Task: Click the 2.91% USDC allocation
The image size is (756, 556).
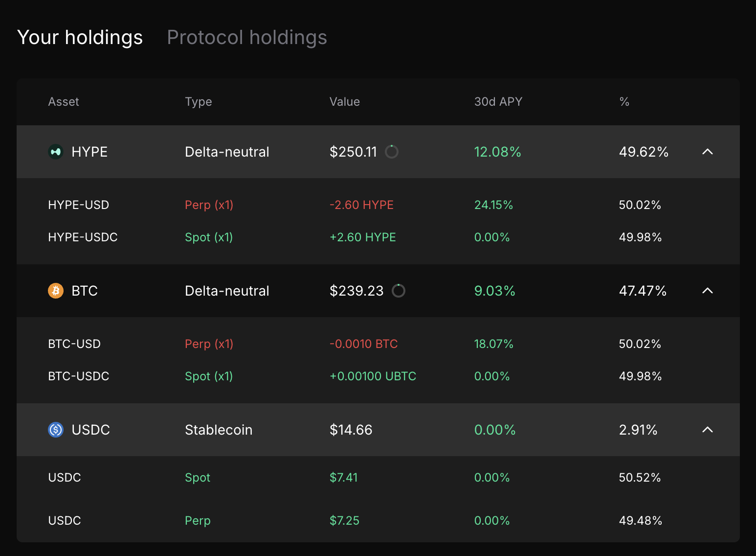Action: 639,430
